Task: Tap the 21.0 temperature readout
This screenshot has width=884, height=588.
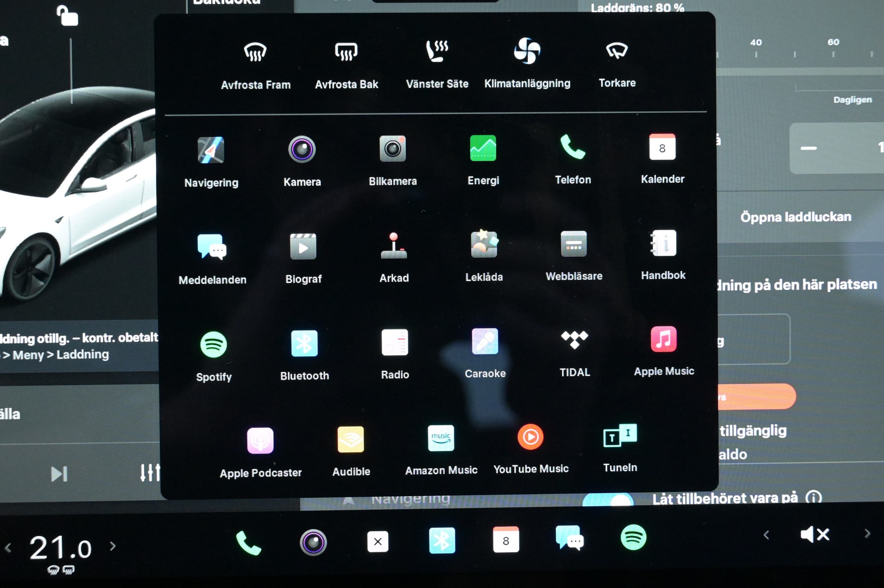Action: [61, 547]
